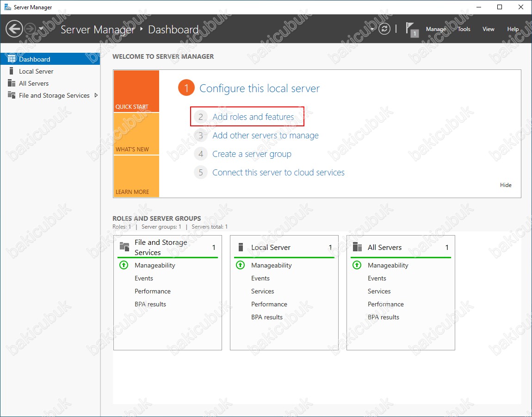Open the Tools menu
Screen dimensions: 532x417
click(464, 29)
